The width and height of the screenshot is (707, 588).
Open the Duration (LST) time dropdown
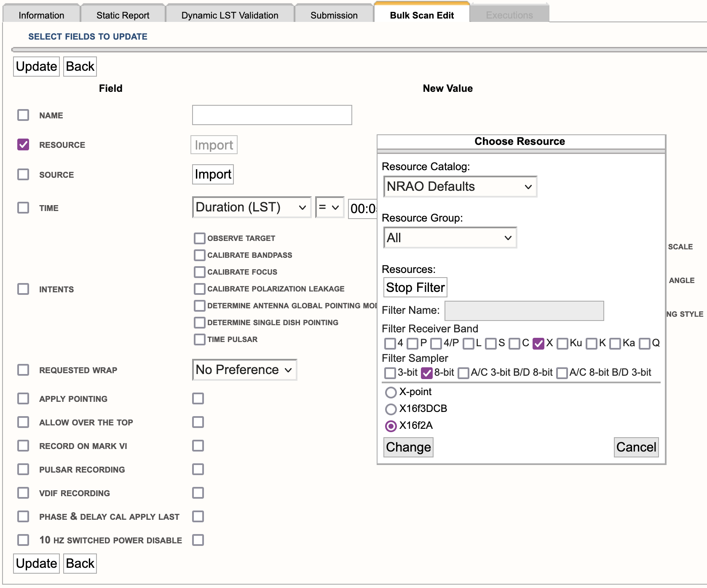click(x=251, y=207)
